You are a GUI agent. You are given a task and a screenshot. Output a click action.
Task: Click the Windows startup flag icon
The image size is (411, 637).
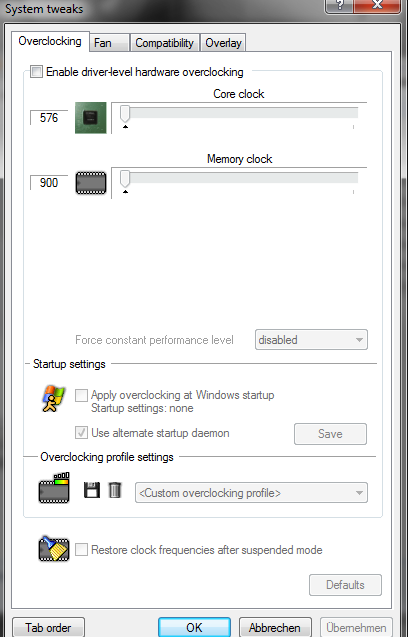point(54,399)
